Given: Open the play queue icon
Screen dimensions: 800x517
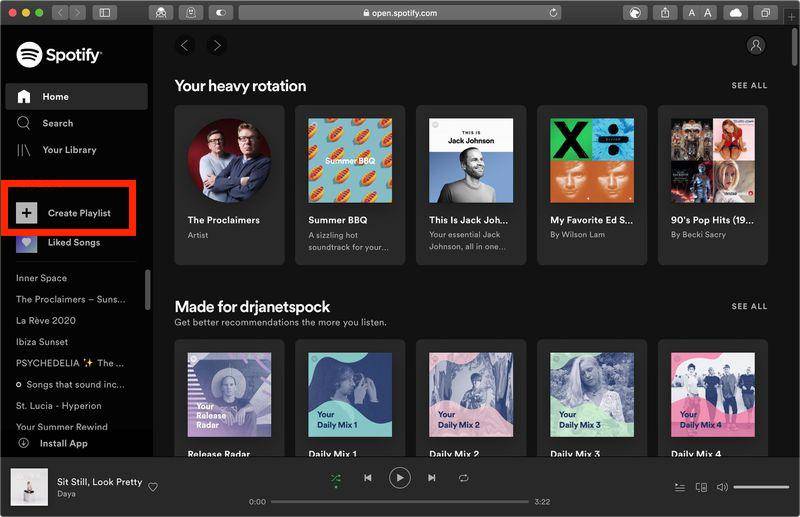Looking at the screenshot, I should (680, 487).
